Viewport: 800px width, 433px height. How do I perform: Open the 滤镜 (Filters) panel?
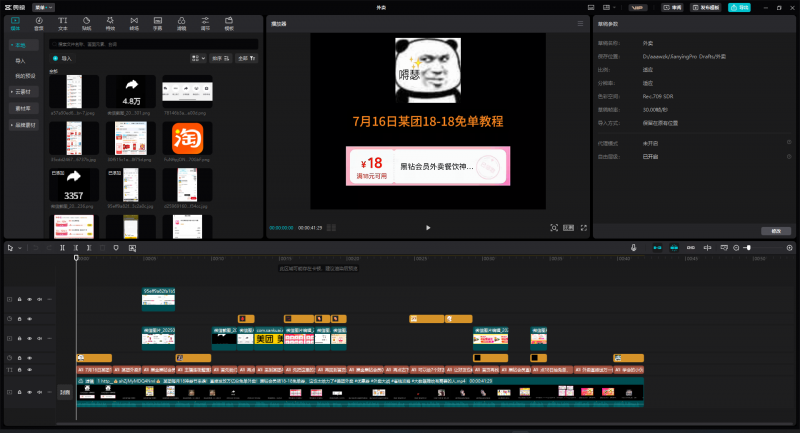(181, 20)
